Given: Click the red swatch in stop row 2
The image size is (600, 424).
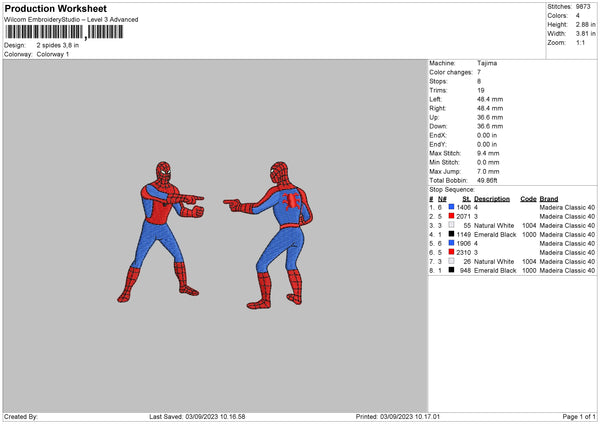Looking at the screenshot, I should (452, 216).
